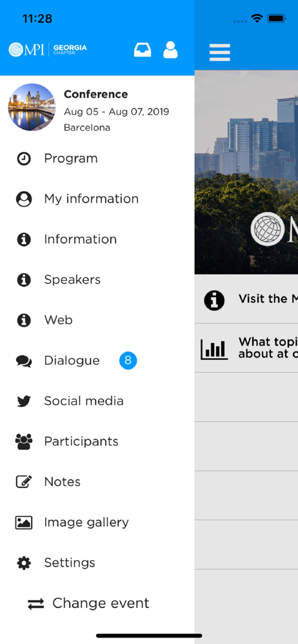Tap the hamburger menu icon
This screenshot has height=644, width=298.
click(220, 52)
